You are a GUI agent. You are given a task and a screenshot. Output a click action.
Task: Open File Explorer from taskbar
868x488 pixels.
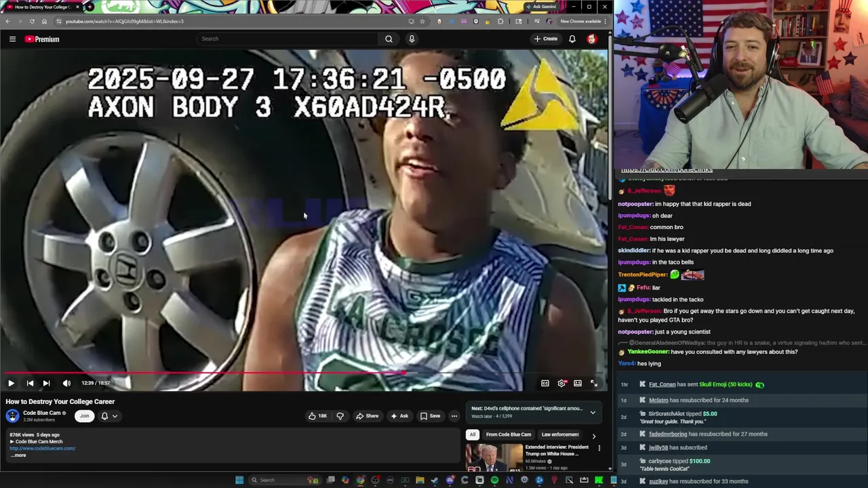420,480
